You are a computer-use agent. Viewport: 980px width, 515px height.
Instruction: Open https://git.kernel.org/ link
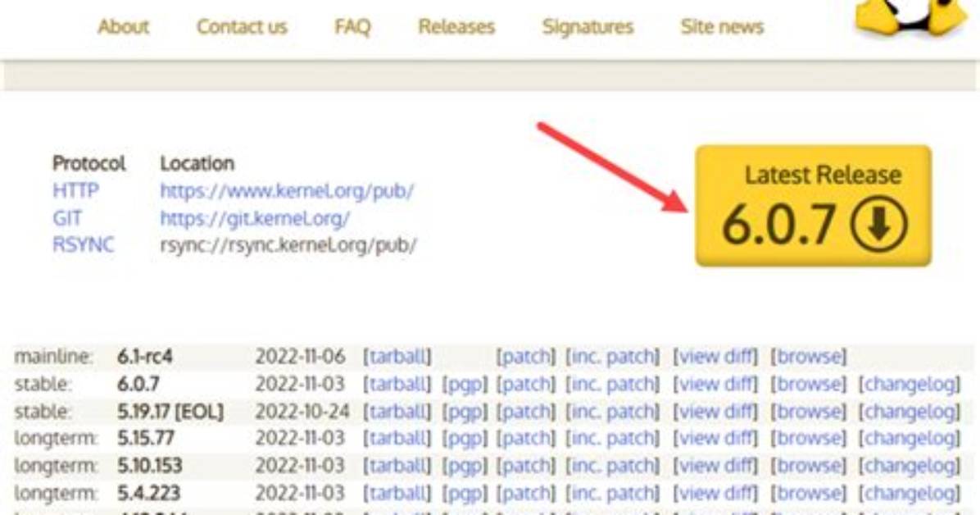click(255, 218)
